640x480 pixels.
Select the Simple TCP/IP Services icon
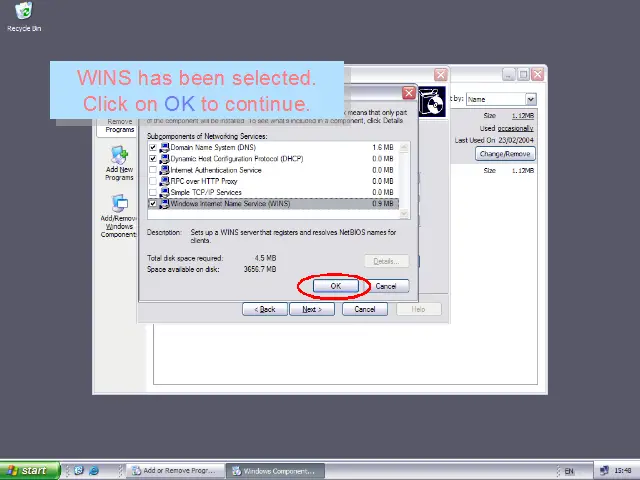[164, 192]
